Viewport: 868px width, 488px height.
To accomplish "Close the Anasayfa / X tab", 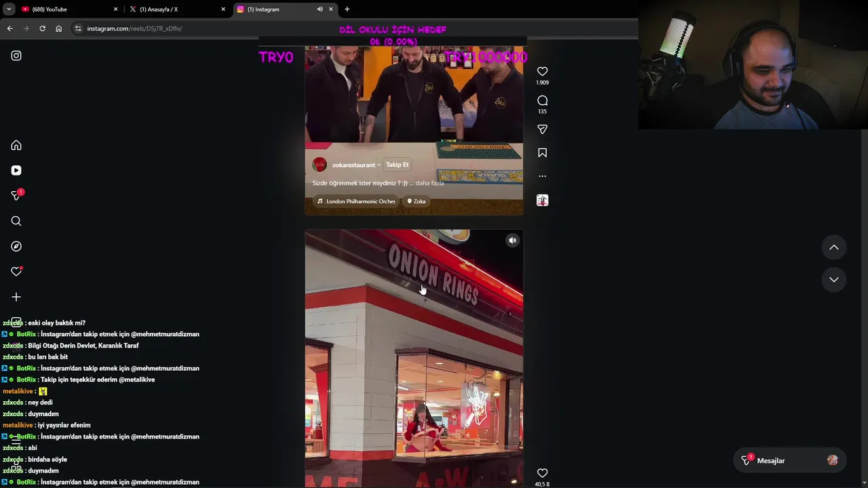I will (x=223, y=9).
